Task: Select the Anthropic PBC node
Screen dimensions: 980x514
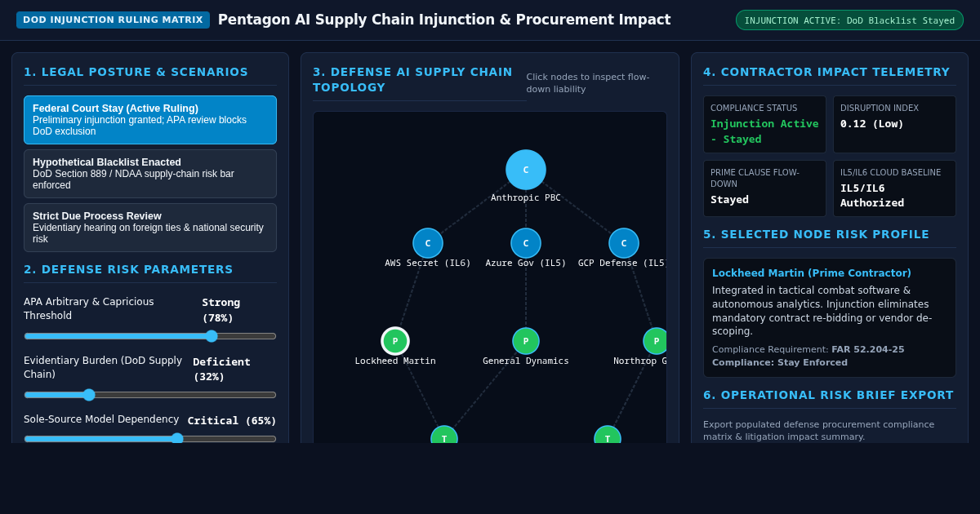Action: [526, 170]
